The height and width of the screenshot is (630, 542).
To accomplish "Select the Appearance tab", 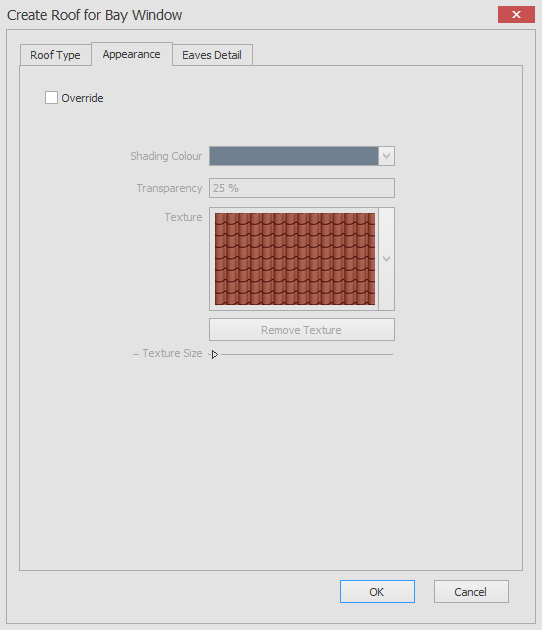I will [x=132, y=54].
